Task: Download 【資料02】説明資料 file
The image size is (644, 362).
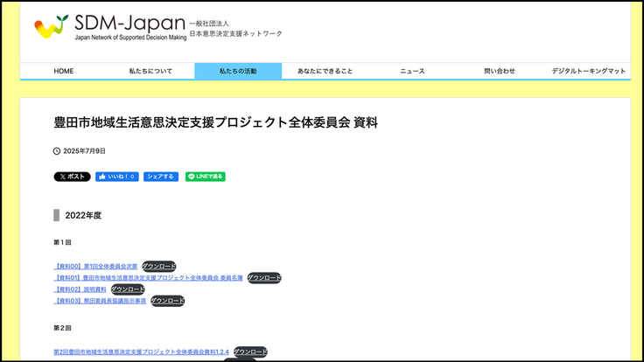Action: (x=128, y=289)
